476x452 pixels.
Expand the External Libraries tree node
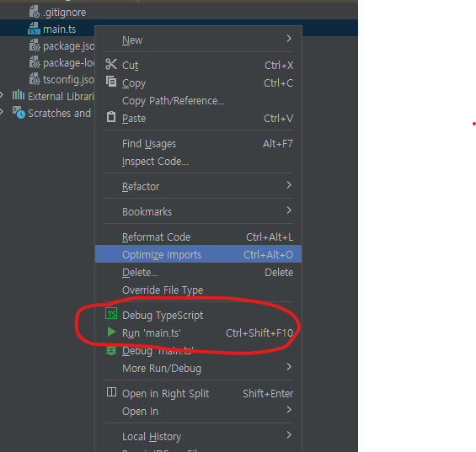2,95
